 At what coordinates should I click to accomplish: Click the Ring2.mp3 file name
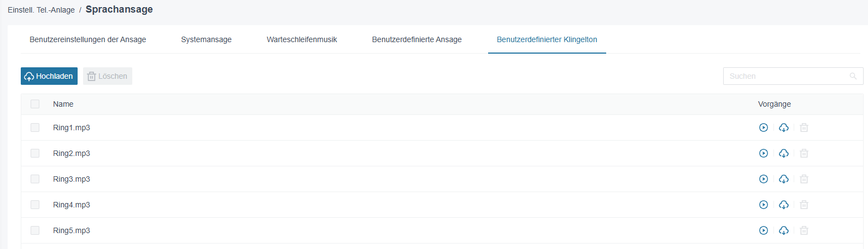(x=72, y=153)
